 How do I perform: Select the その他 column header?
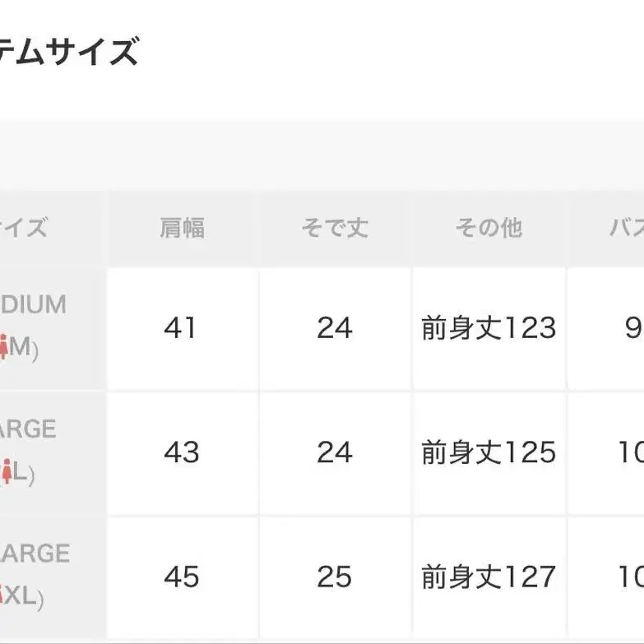[x=489, y=228]
